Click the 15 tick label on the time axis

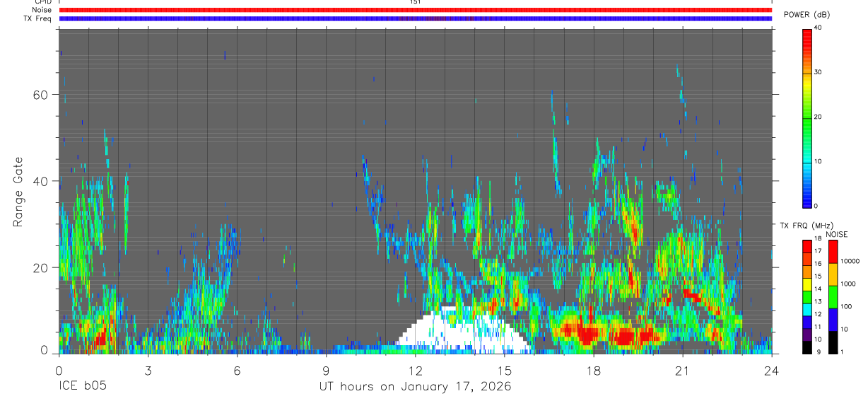504,371
